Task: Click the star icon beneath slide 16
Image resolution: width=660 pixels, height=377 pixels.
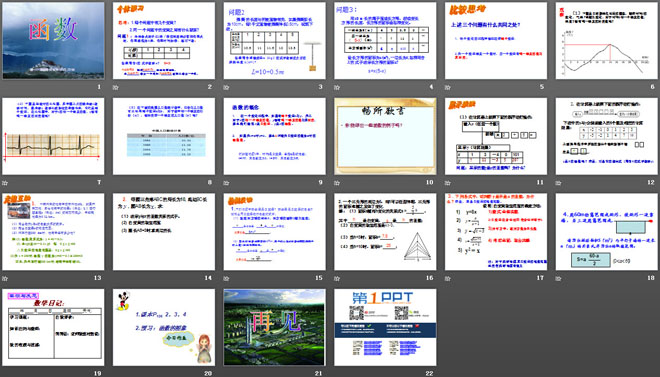Action: (x=337, y=279)
